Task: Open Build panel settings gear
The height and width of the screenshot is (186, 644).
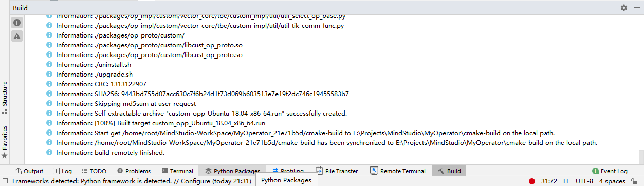Action: tap(624, 8)
